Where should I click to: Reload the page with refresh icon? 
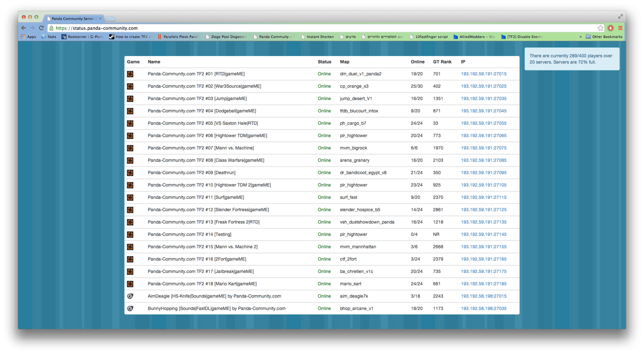(41, 28)
